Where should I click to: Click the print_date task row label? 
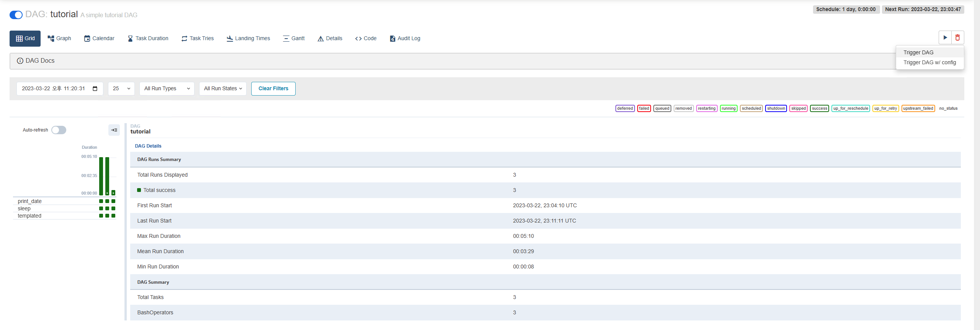[x=29, y=202]
